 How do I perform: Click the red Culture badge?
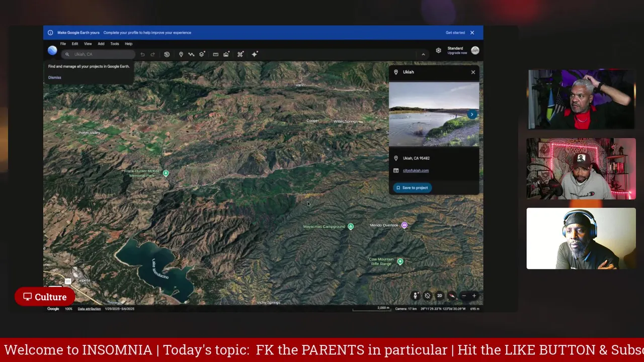click(45, 297)
